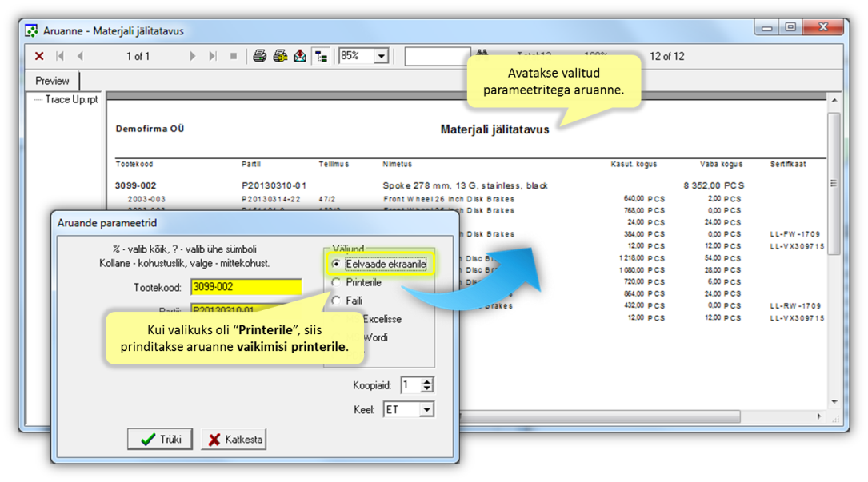Export the report via envelope icon
This screenshot has height=482, width=868.
coord(300,56)
